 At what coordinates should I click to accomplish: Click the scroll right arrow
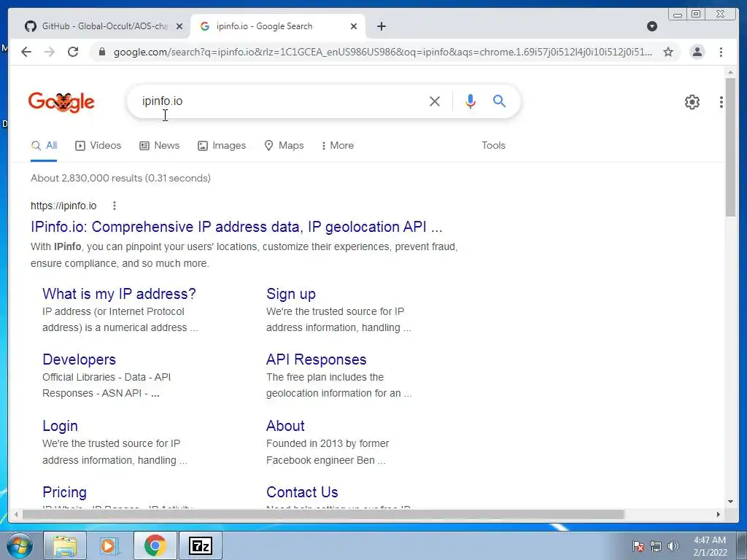tap(719, 514)
